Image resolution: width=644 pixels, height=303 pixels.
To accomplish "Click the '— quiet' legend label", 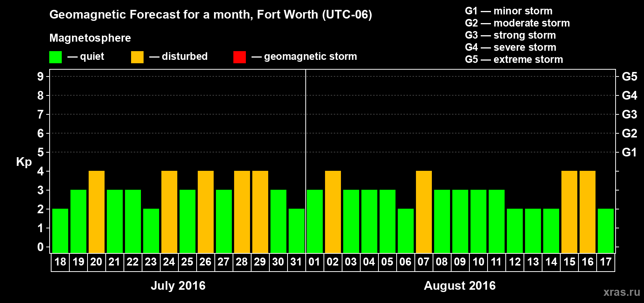I will pyautogui.click(x=86, y=56).
